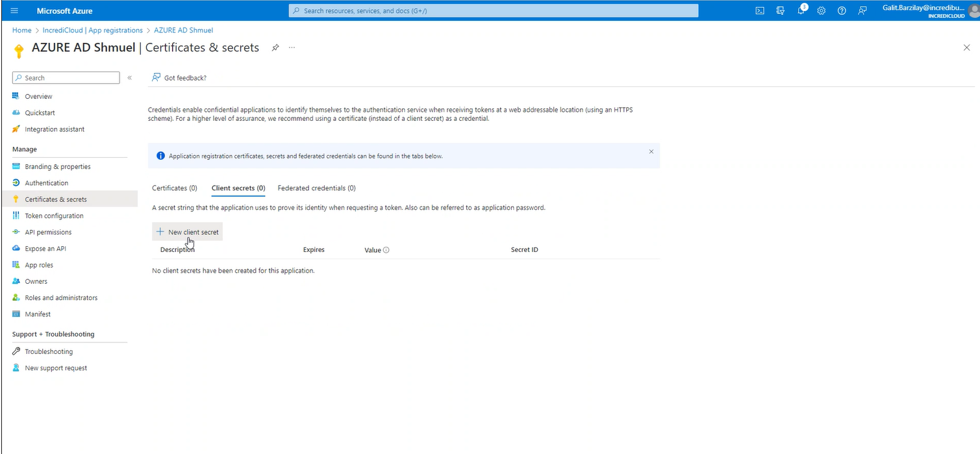Screen dimensions: 980x454
Task: Open the hamburger portal menu
Action: point(14,11)
